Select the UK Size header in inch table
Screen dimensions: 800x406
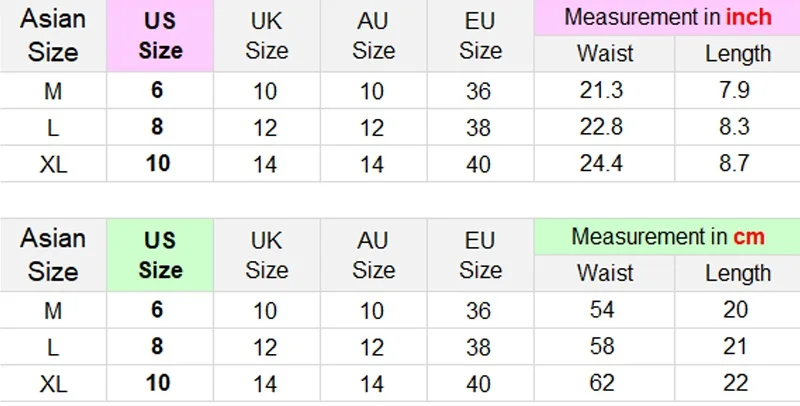pos(267,36)
